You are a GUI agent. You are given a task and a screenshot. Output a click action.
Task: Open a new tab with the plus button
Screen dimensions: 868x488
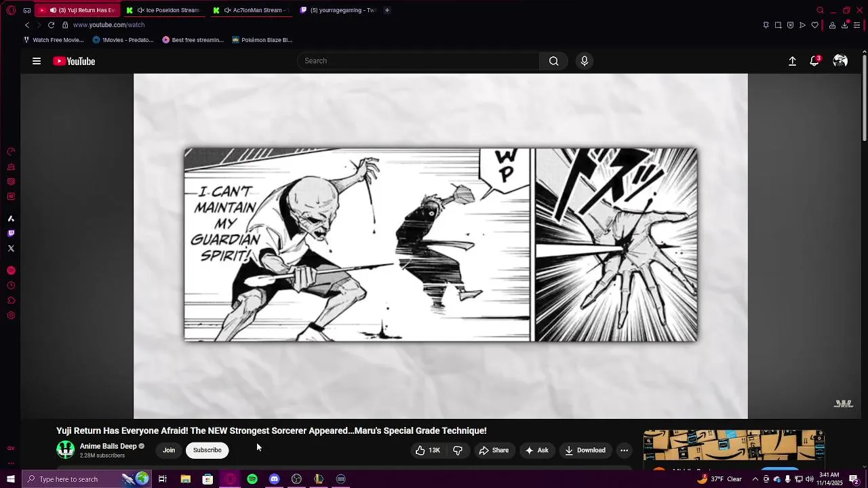point(387,10)
